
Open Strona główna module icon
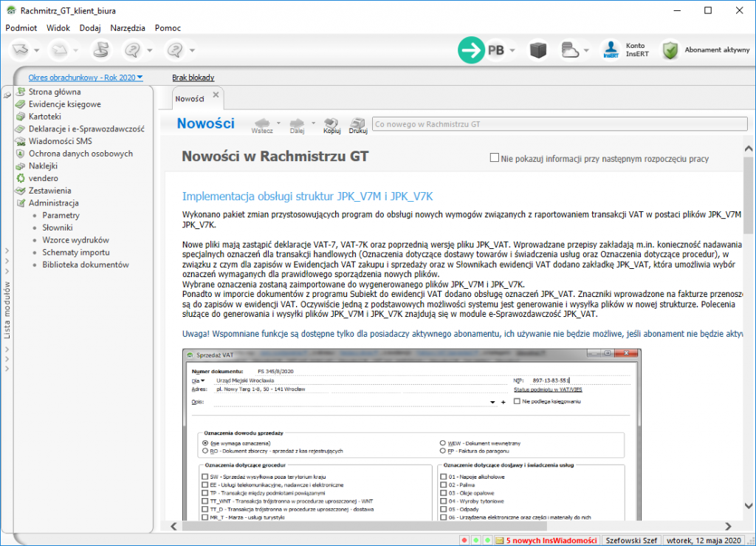click(x=21, y=92)
